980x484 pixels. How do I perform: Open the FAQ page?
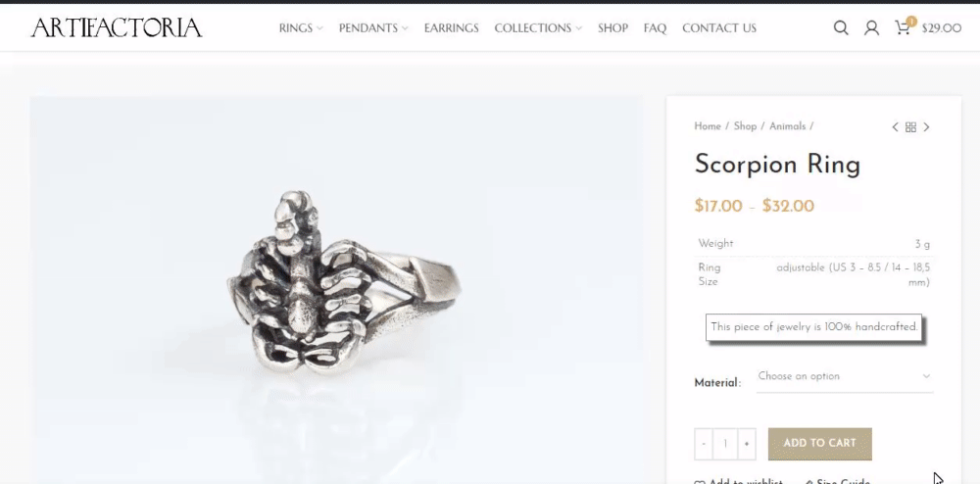tap(655, 28)
